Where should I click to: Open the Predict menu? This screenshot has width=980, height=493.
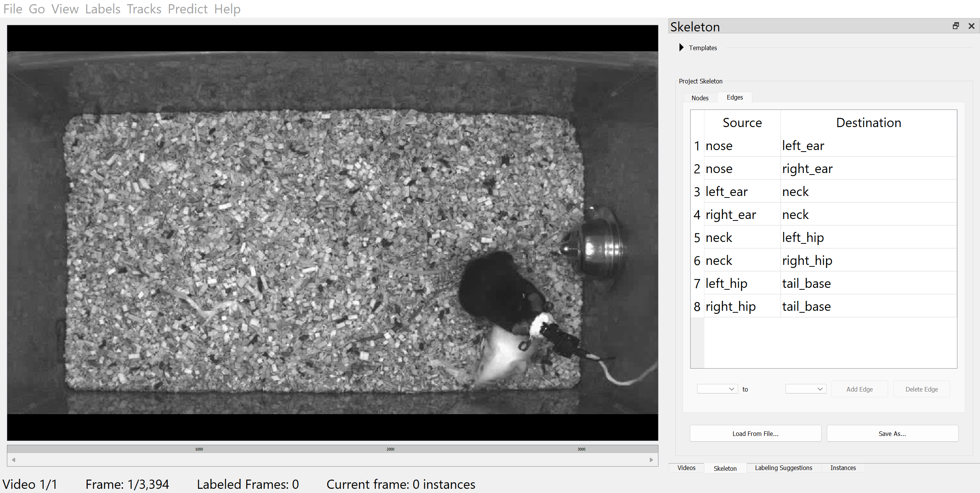188,9
